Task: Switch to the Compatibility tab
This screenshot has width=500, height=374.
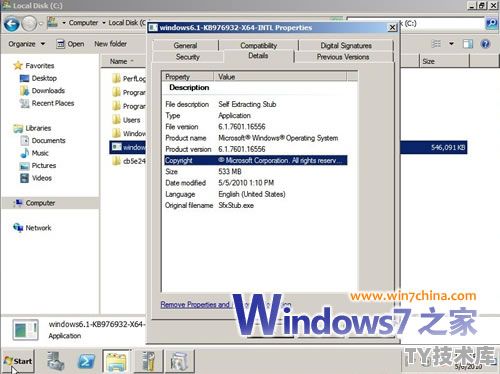Action: [x=259, y=45]
